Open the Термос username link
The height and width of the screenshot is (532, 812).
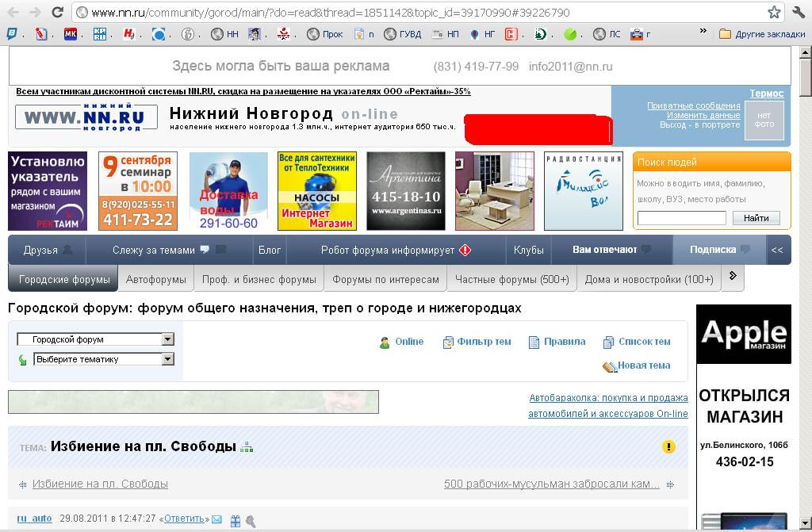[x=767, y=94]
